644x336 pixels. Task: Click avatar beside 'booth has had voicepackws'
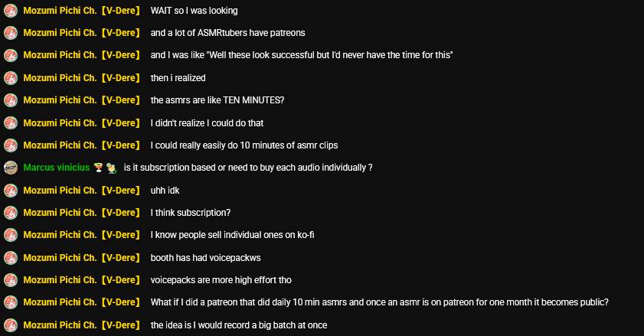[x=11, y=258]
